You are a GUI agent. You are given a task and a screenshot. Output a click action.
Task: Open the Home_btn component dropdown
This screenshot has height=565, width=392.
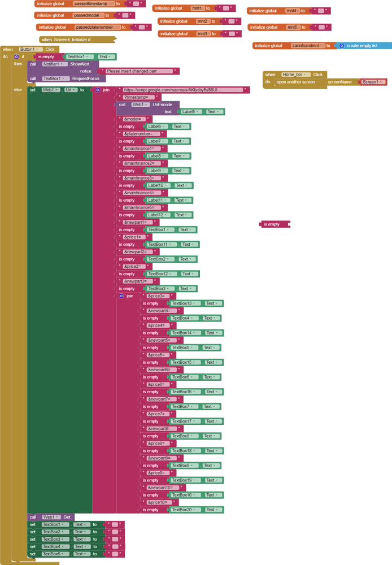tap(296, 75)
